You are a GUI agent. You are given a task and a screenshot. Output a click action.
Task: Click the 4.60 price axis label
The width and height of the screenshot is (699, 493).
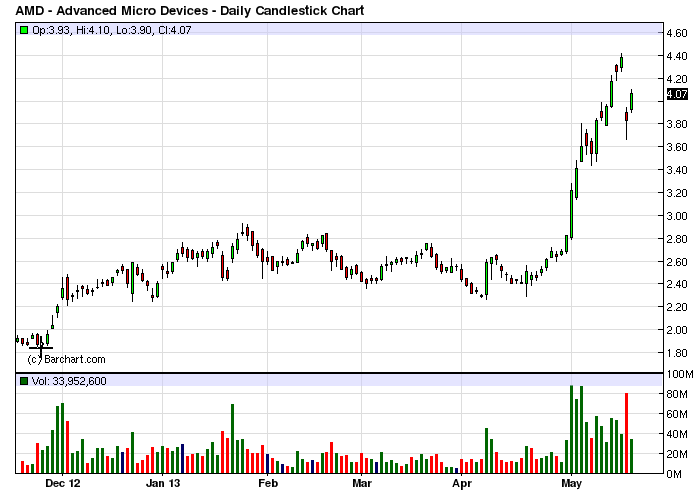coord(677,33)
